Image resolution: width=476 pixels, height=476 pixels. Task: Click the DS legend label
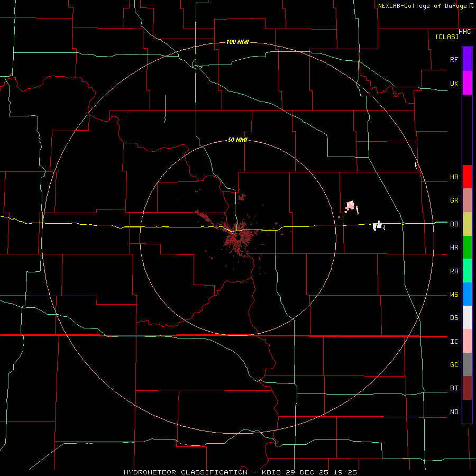tap(454, 318)
